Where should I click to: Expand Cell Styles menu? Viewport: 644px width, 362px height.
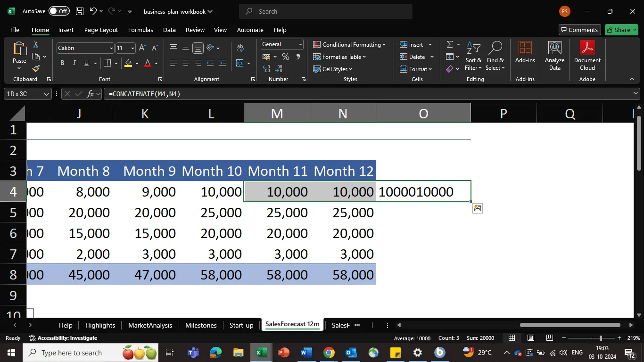click(333, 69)
